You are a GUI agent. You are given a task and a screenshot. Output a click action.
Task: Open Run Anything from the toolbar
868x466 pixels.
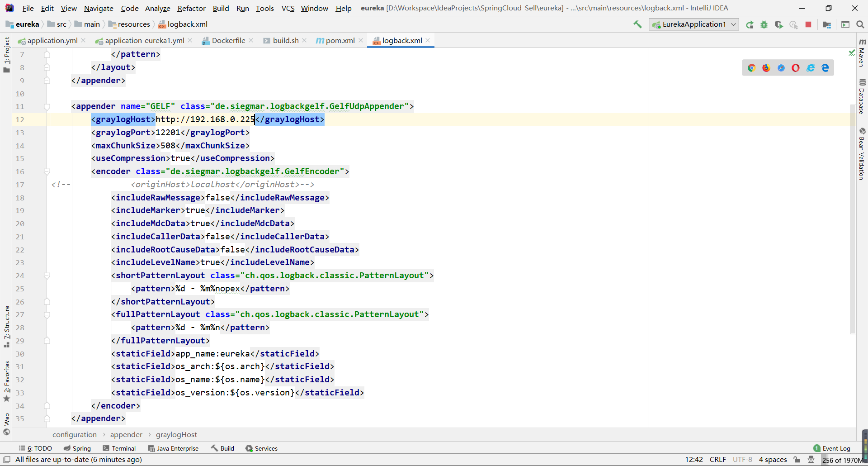[x=845, y=24]
